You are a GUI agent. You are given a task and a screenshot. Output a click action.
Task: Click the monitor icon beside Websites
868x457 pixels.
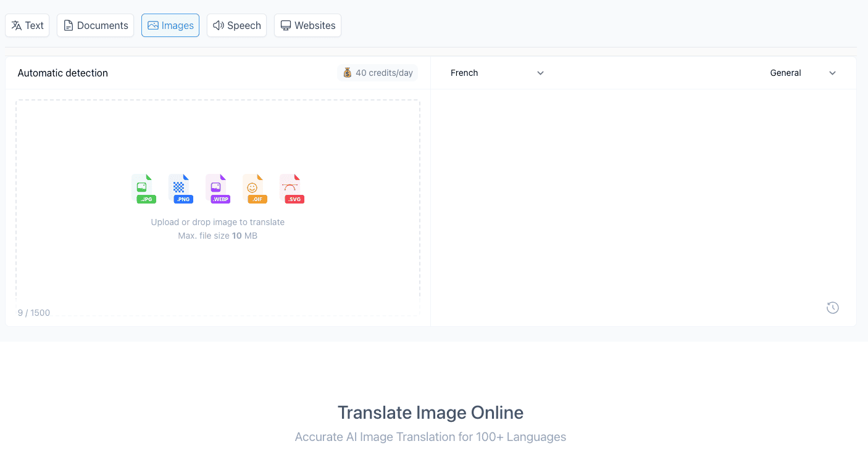click(x=285, y=25)
